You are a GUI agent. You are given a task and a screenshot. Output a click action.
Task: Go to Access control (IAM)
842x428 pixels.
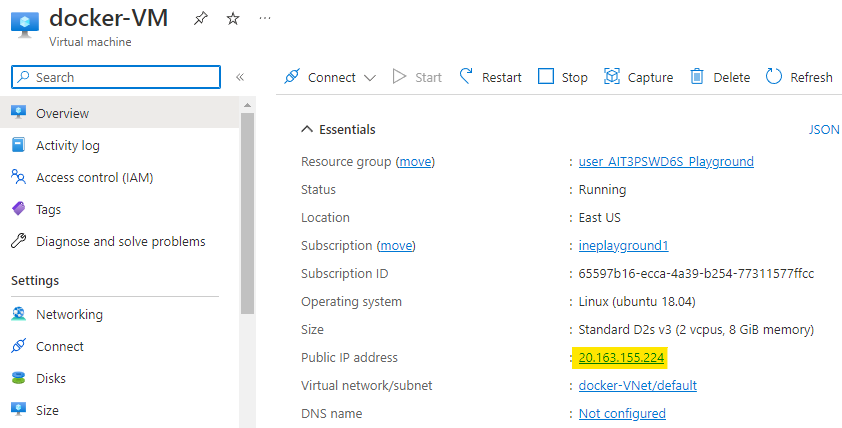pos(94,177)
